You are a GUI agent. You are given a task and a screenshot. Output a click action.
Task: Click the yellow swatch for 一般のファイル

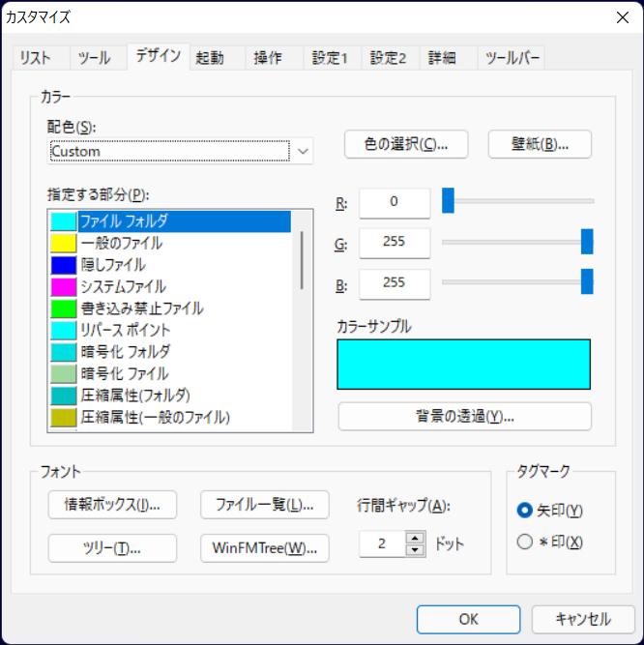[x=64, y=243]
